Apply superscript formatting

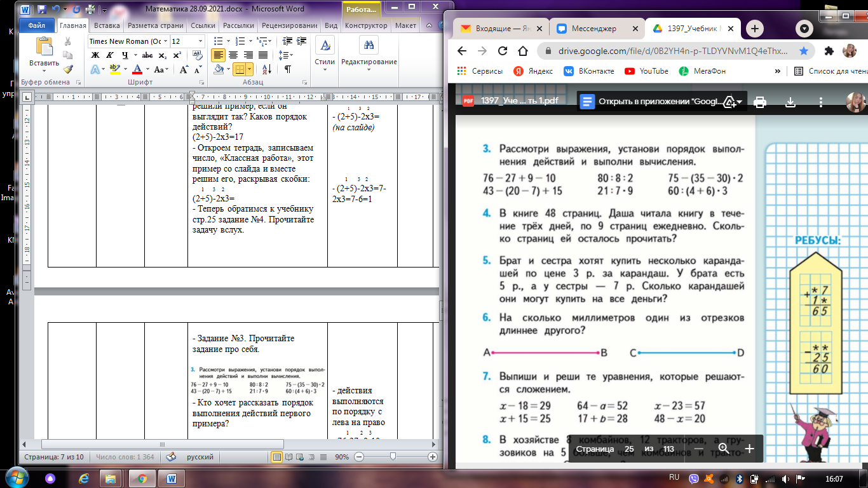click(177, 55)
